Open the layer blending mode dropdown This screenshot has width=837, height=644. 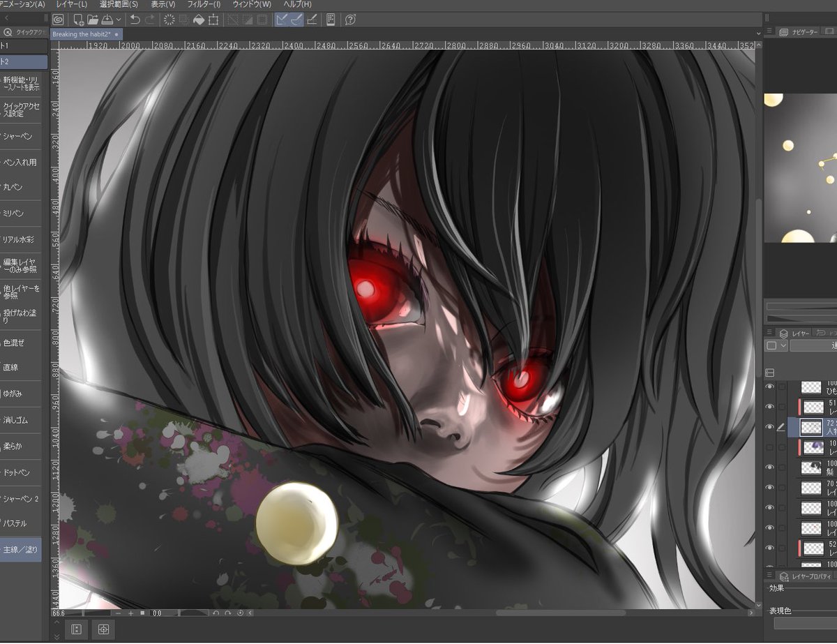[813, 345]
